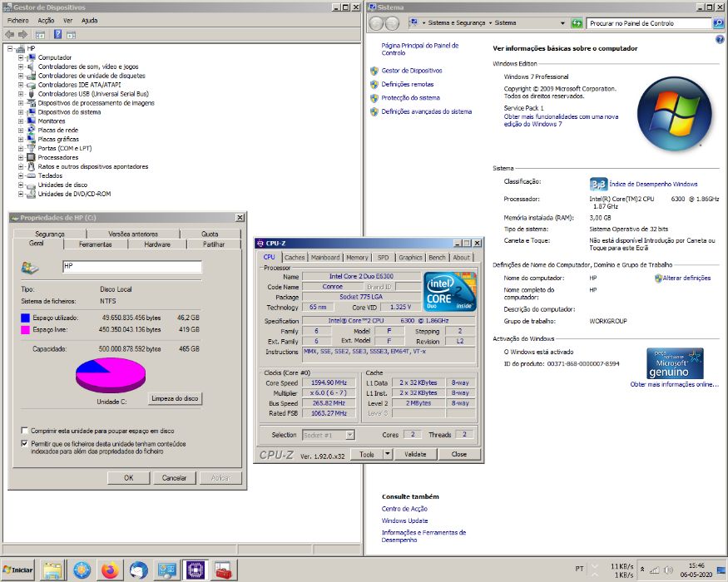Click the volume speaker icon in system tray
Screen dimensions: 728x582
pyautogui.click(x=669, y=570)
